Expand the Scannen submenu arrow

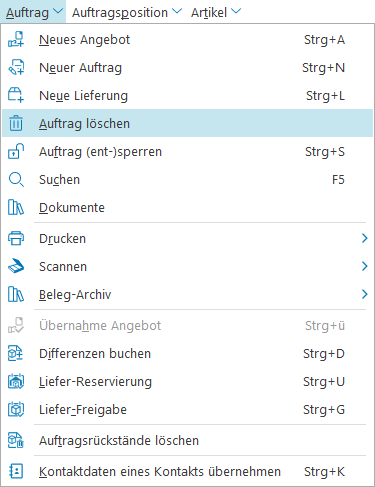[364, 266]
